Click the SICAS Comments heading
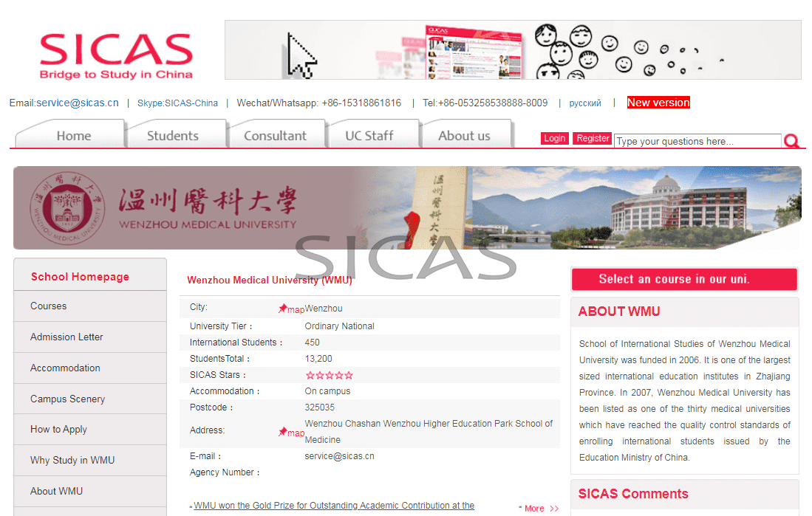This screenshot has height=516, width=812. pos(632,494)
